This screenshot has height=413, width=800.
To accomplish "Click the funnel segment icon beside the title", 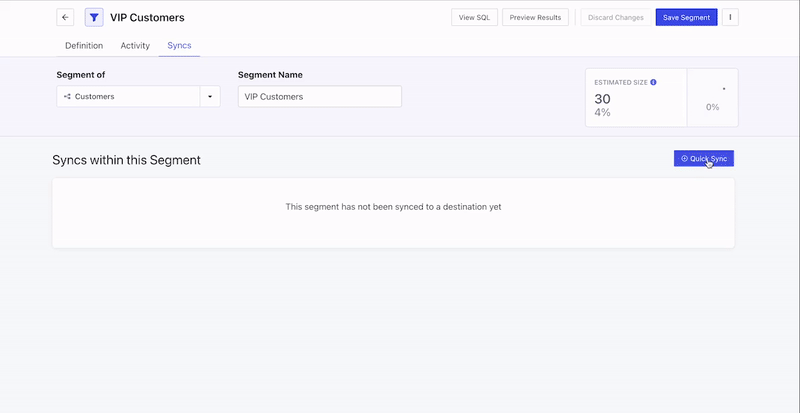I will [94, 17].
